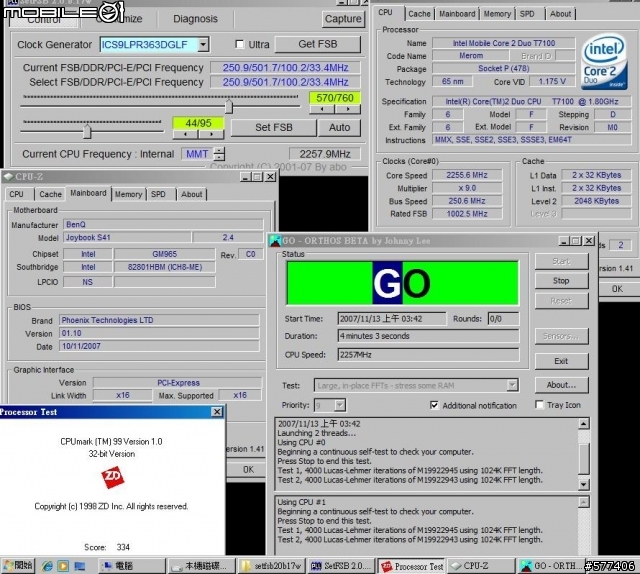This screenshot has width=640, height=574.
Task: Toggle the Ultra checkbox in SetFSB
Action: pyautogui.click(x=240, y=44)
